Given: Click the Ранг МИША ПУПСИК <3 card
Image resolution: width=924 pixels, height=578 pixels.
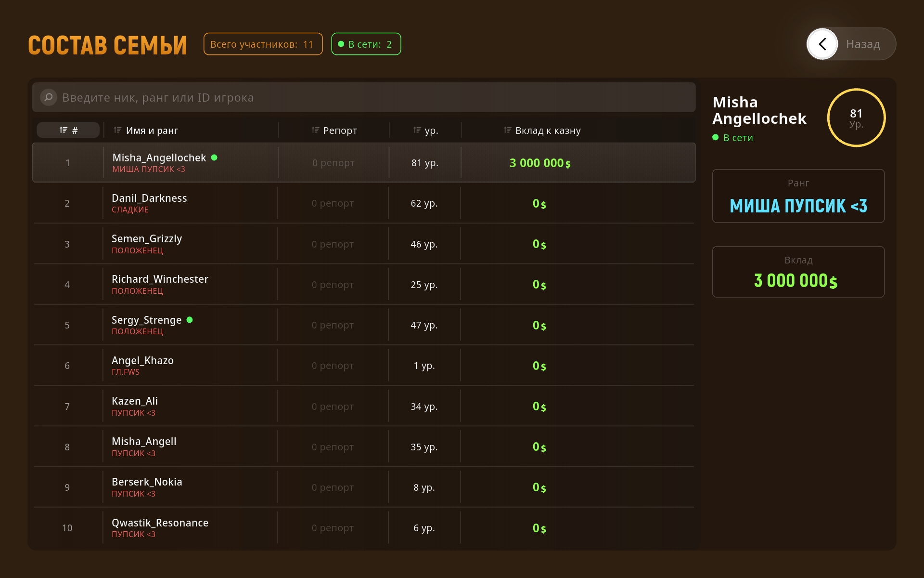Looking at the screenshot, I should [798, 196].
